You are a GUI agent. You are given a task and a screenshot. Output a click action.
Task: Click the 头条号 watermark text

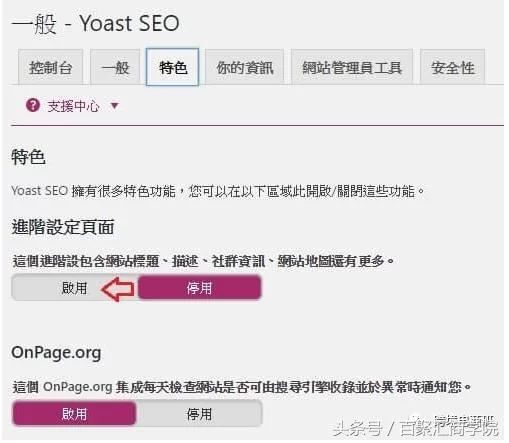pos(357,428)
